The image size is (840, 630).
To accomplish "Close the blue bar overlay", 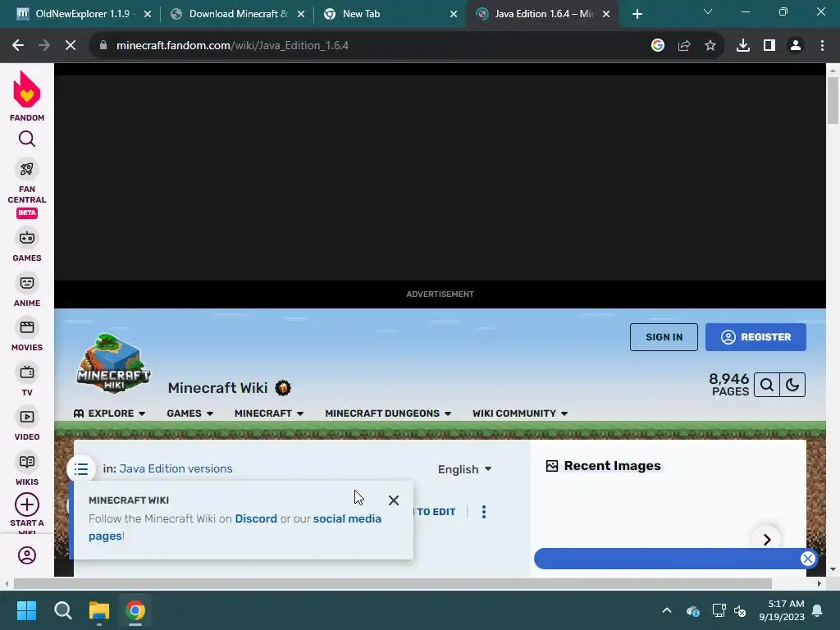I will [808, 559].
